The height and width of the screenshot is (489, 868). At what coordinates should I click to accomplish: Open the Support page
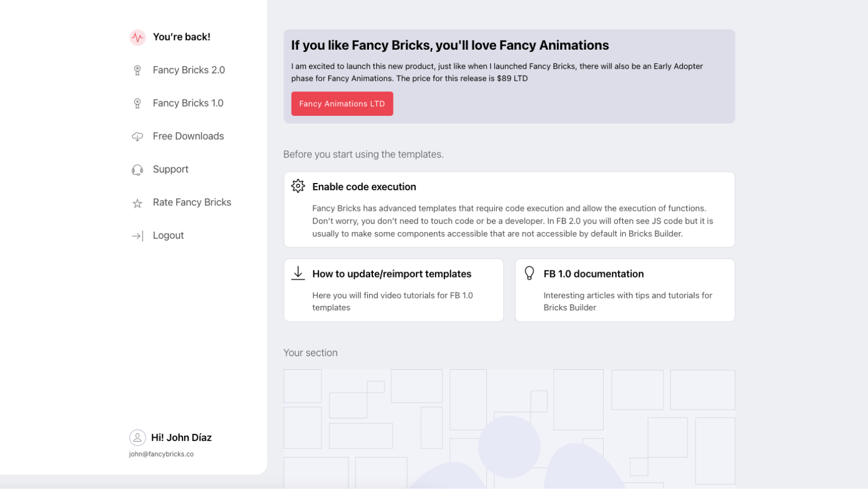(171, 169)
